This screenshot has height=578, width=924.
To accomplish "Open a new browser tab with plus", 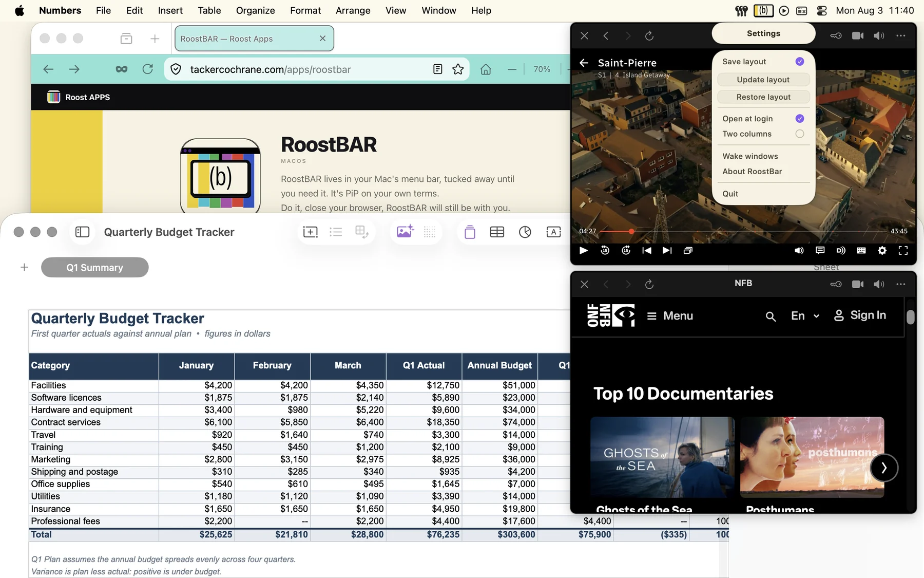I will pyautogui.click(x=155, y=39).
